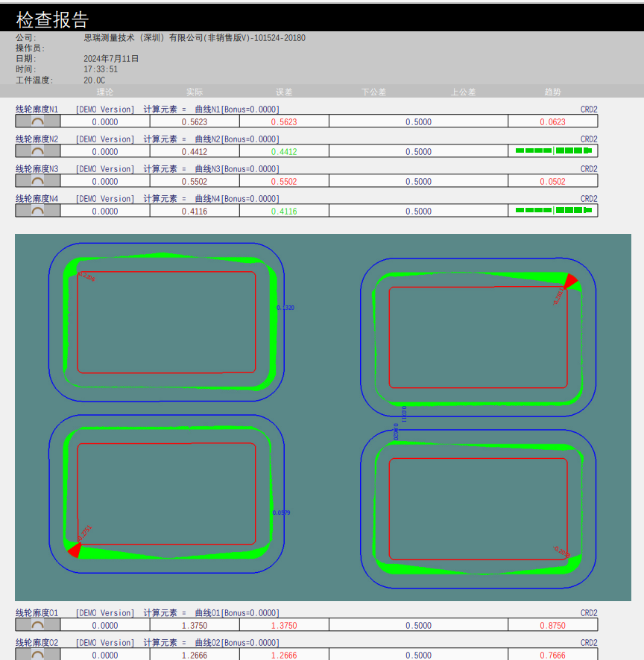
Task: Click the green trend bar for 线轮廓度N2
Action: click(553, 150)
